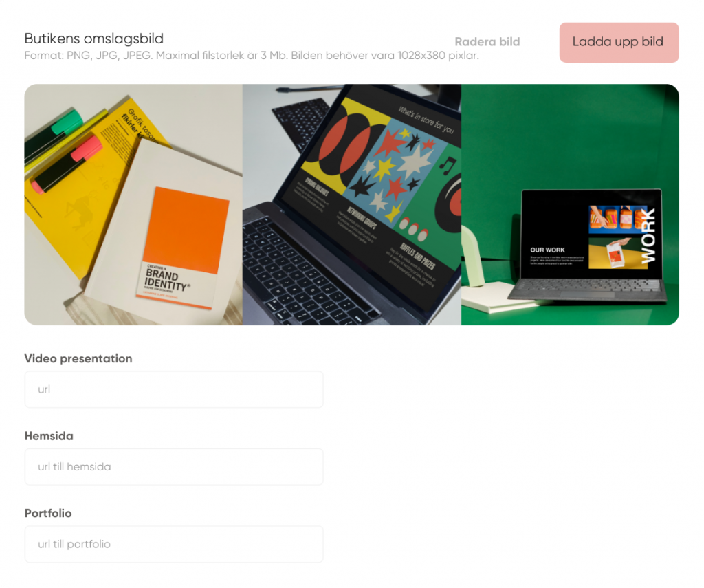704x588 pixels.
Task: Click the Brand Identity book photo
Action: pos(133,204)
